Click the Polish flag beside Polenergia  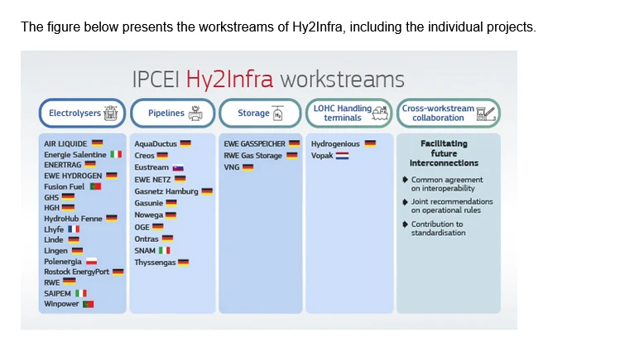pos(92,261)
